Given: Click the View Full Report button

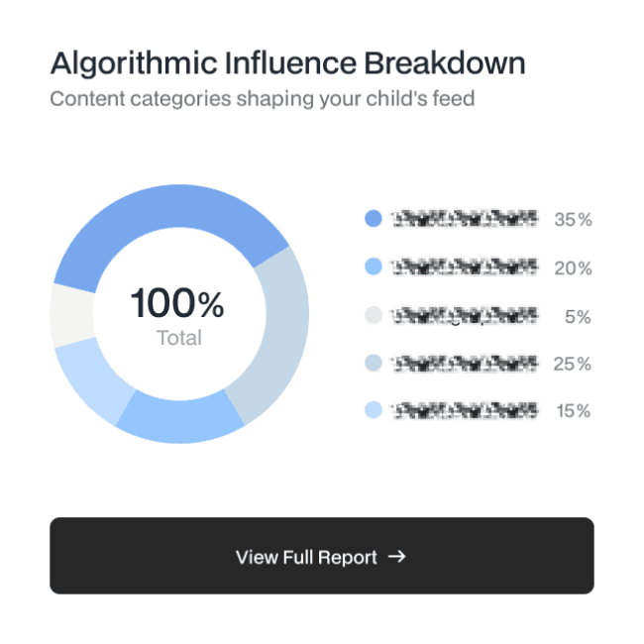Looking at the screenshot, I should tap(321, 556).
